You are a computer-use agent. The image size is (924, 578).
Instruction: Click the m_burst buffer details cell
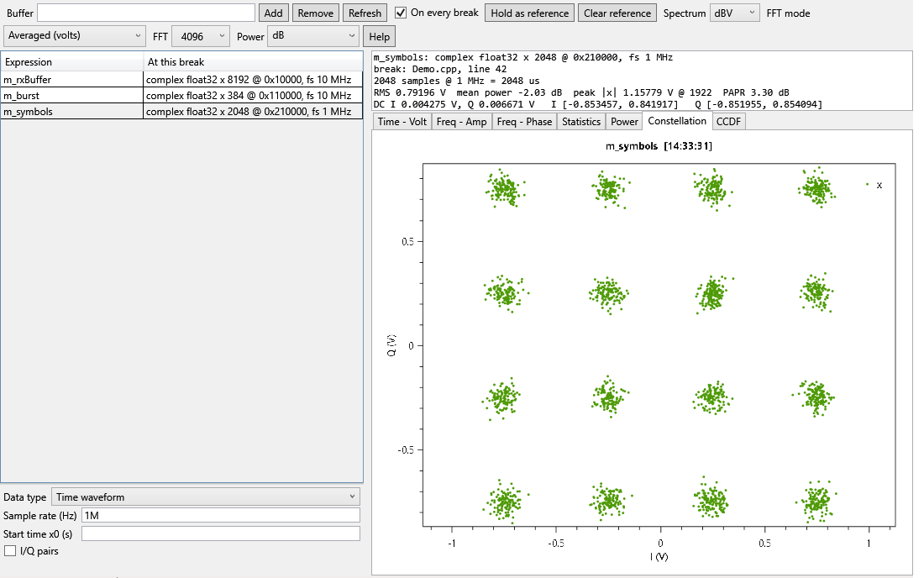coord(253,96)
